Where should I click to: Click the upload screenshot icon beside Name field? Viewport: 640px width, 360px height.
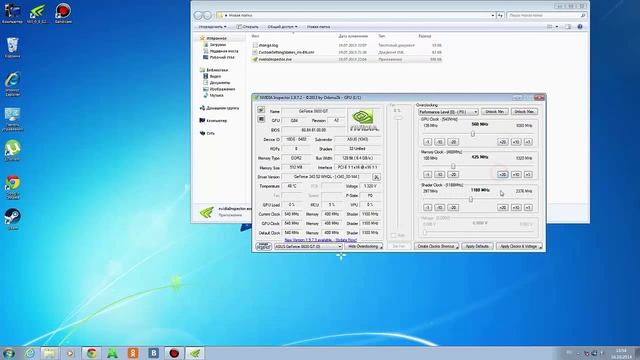261,110
